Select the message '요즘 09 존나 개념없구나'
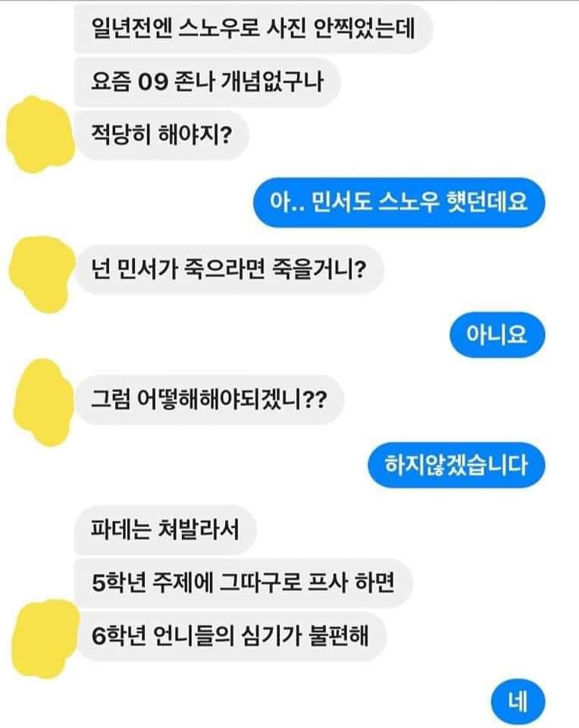The image size is (579, 728). [x=208, y=82]
